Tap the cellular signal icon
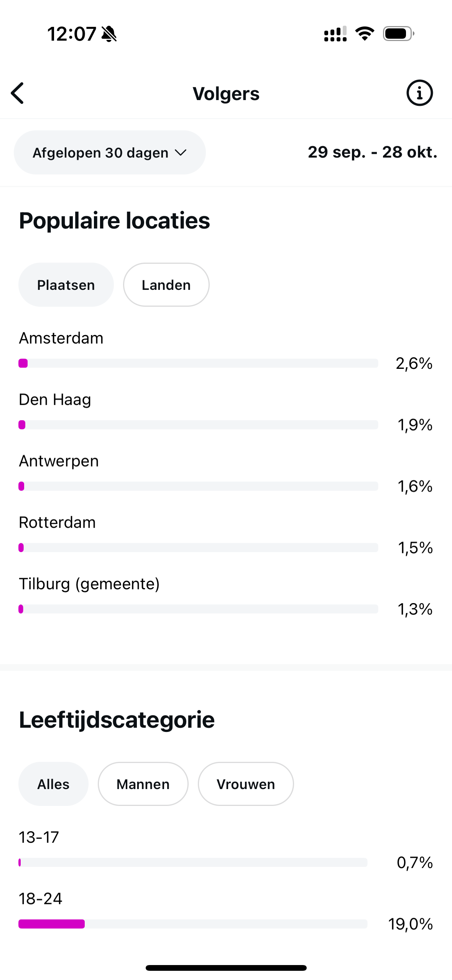452x980 pixels. (x=335, y=34)
